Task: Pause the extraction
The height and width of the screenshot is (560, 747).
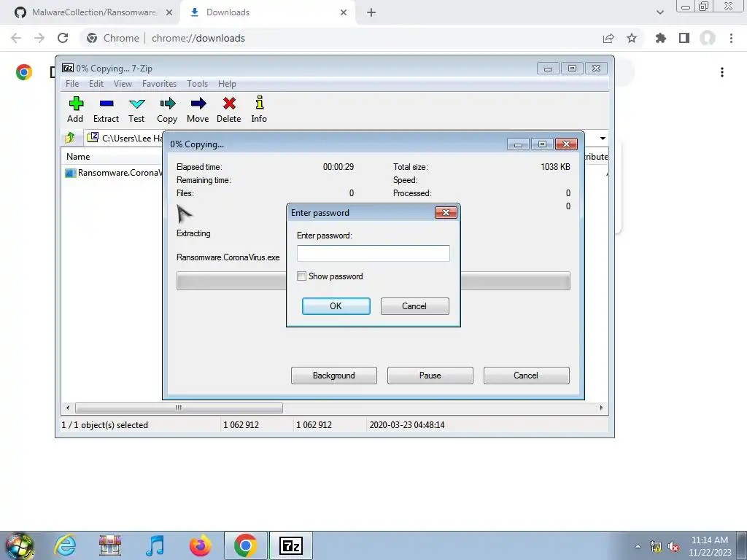Action: [x=430, y=376]
